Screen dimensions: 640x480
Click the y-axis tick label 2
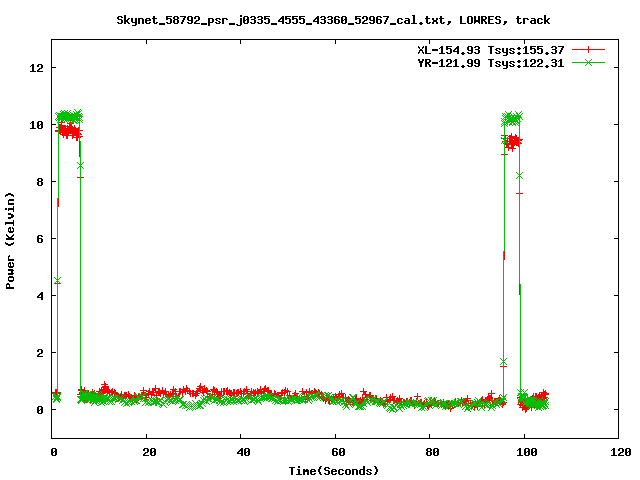point(40,353)
